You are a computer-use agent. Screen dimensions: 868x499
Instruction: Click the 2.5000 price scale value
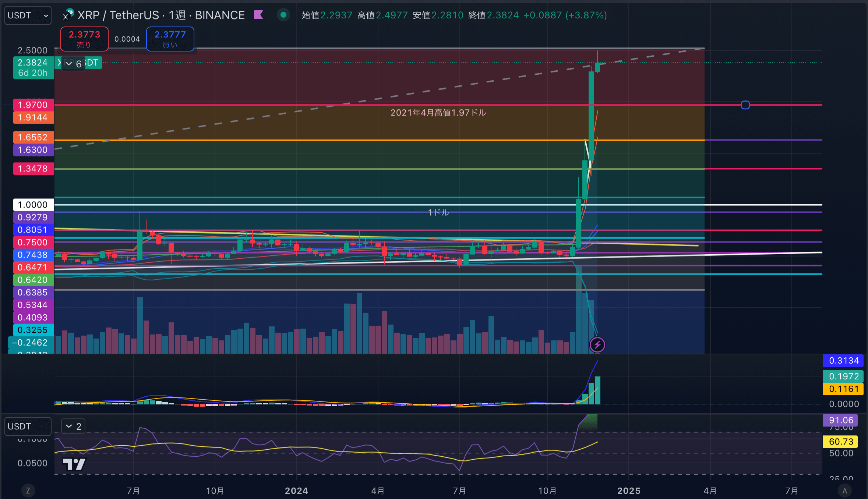[x=33, y=50]
